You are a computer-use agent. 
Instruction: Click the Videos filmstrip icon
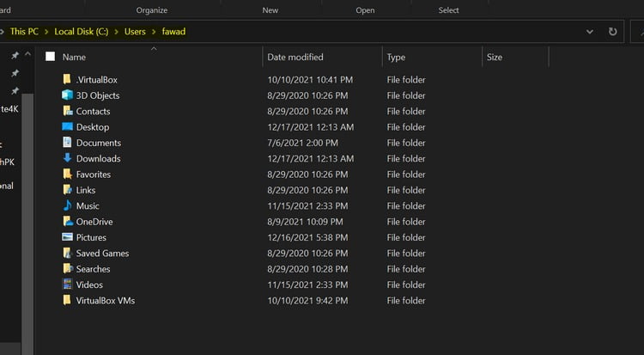67,284
